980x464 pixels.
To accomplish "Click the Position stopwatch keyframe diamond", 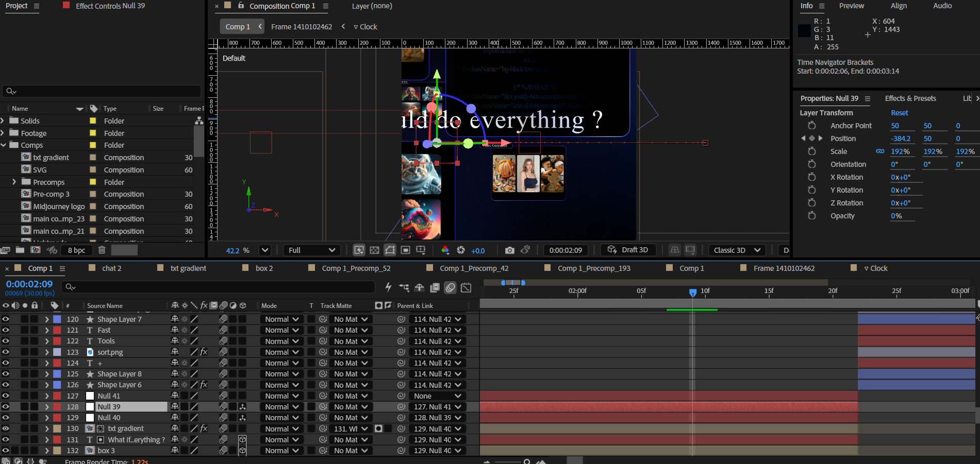I will [812, 139].
